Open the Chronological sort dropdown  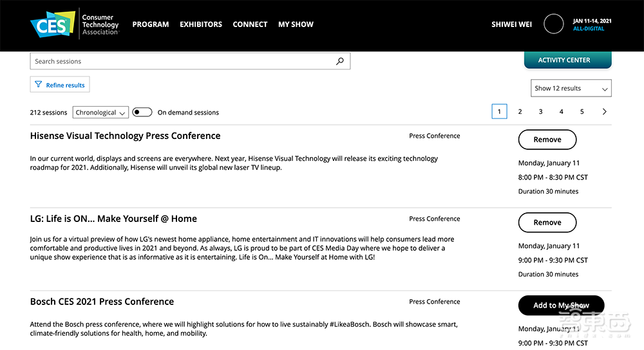100,113
